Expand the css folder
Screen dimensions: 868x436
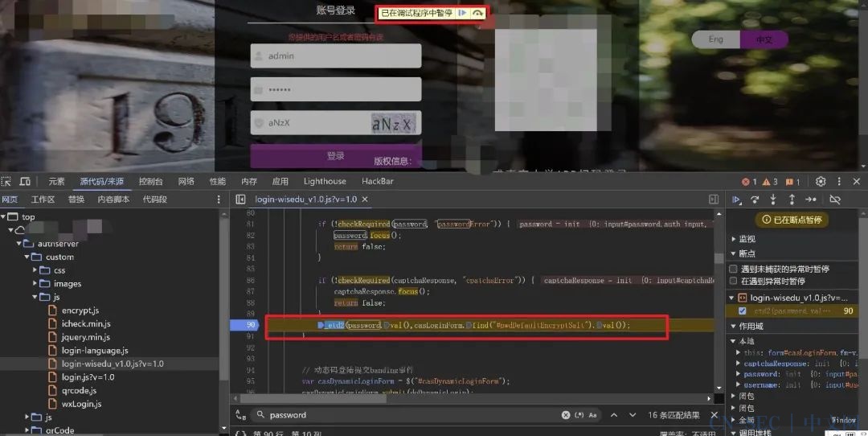coord(35,269)
